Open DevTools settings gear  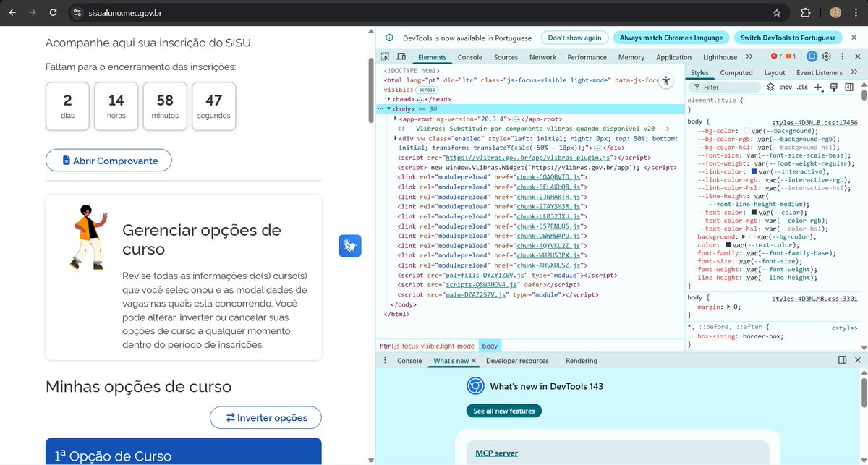click(827, 56)
